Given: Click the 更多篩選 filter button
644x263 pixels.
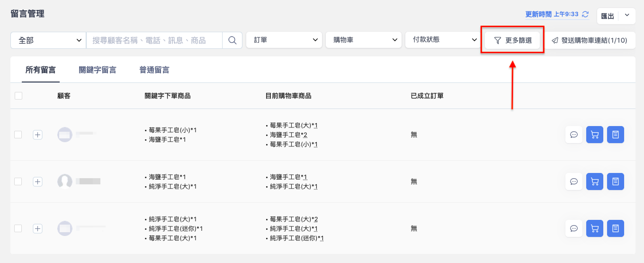Looking at the screenshot, I should point(512,40).
